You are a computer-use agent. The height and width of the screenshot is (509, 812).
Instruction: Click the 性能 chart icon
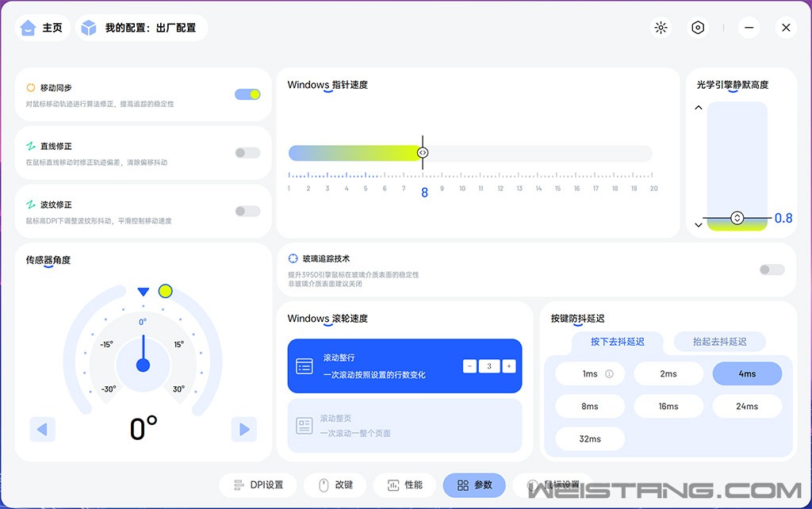click(x=393, y=484)
